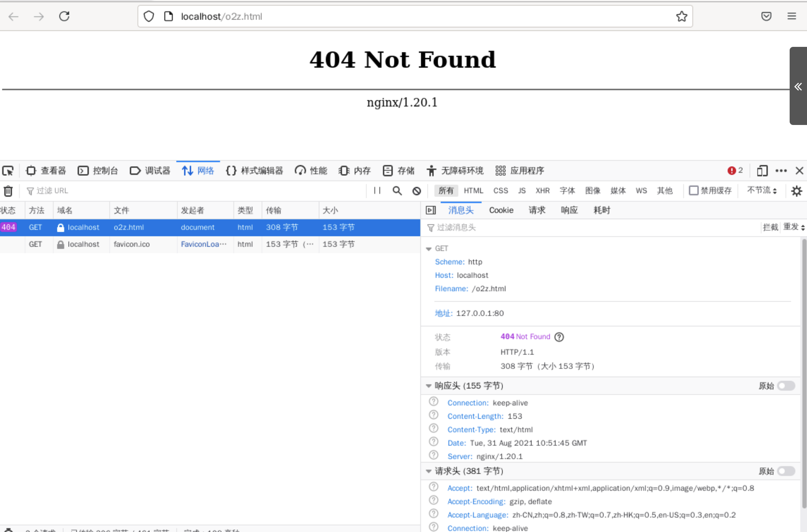This screenshot has height=532, width=807.
Task: Open the Console (控制台) tab
Action: pyautogui.click(x=98, y=171)
